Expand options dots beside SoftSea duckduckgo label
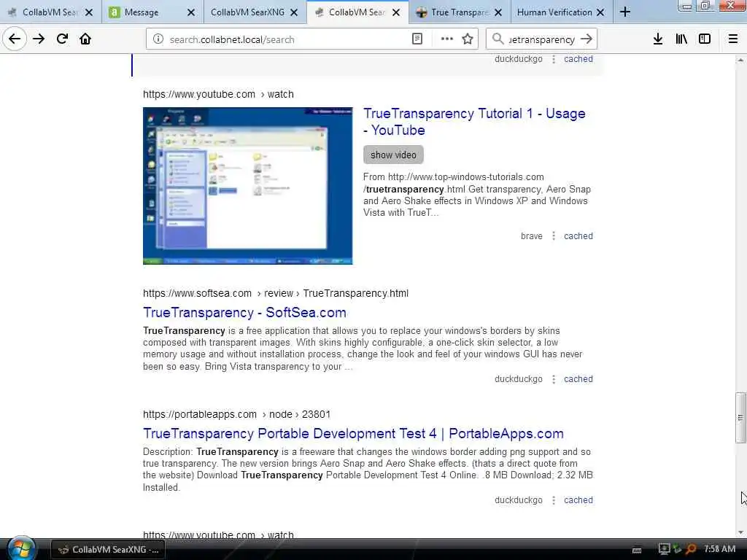 [553, 379]
